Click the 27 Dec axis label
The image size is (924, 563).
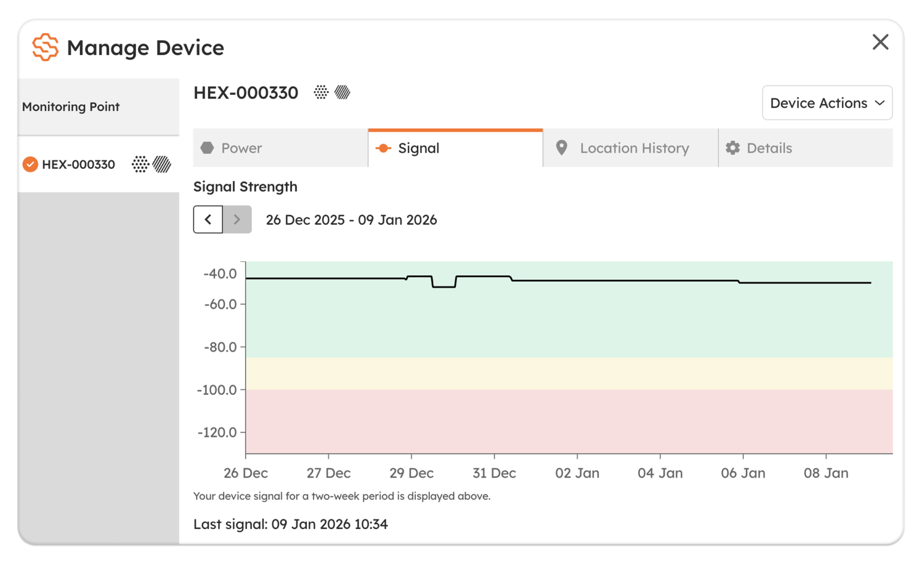328,473
